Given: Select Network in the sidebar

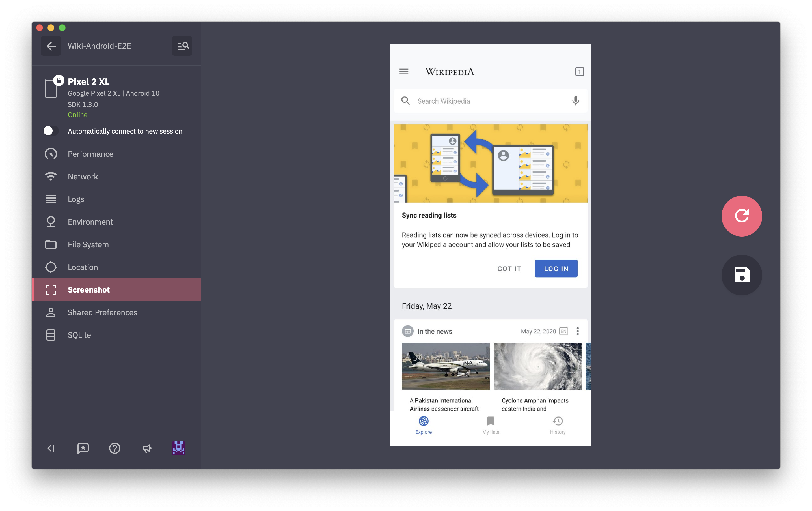Looking at the screenshot, I should tap(83, 177).
